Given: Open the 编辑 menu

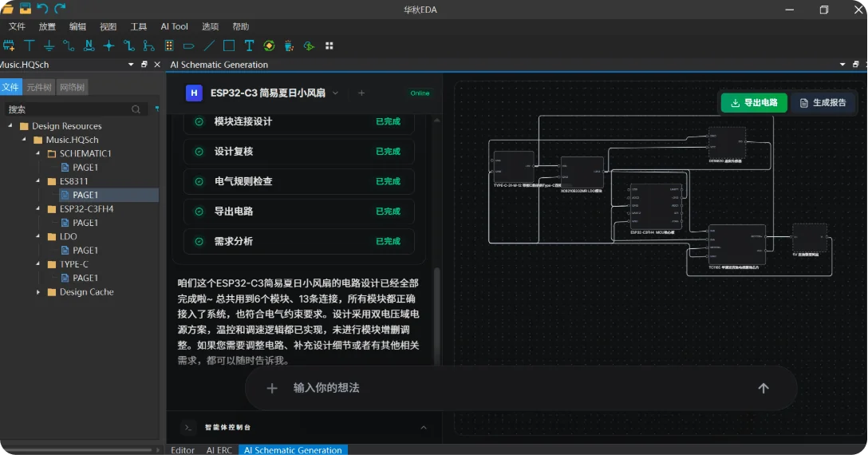Looking at the screenshot, I should point(77,26).
